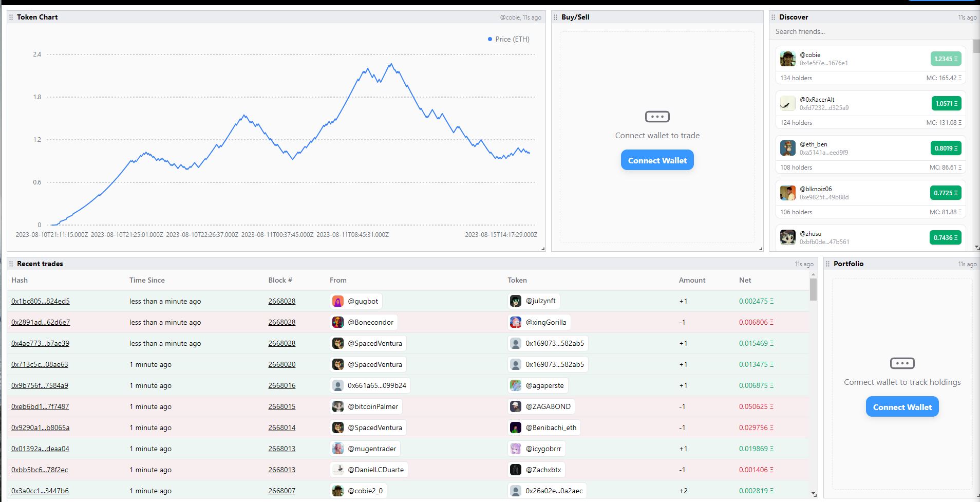Grab the Token Chart panel drag handle
The width and height of the screenshot is (980, 502).
click(x=11, y=17)
